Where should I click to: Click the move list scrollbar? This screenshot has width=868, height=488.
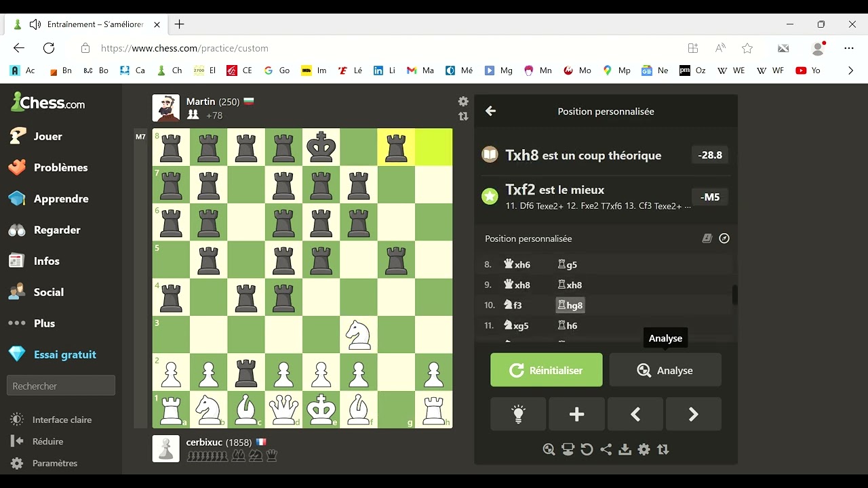734,295
